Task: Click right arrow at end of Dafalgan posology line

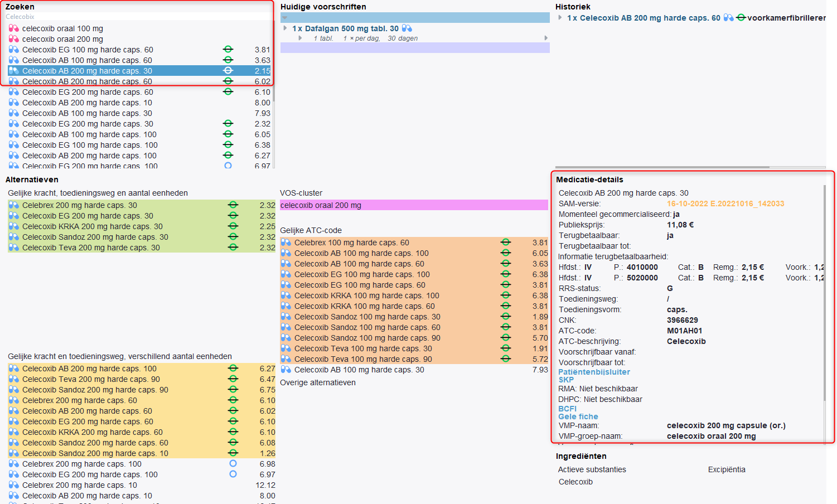Action: [546, 38]
